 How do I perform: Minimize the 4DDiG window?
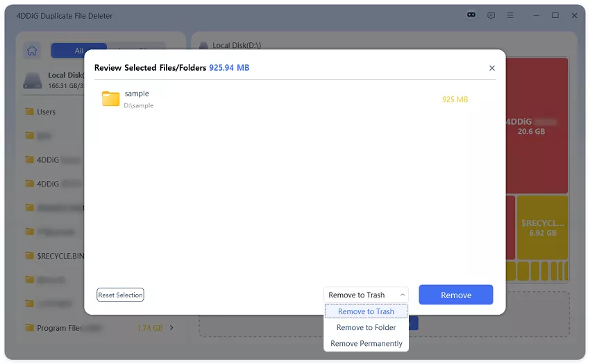coord(536,15)
